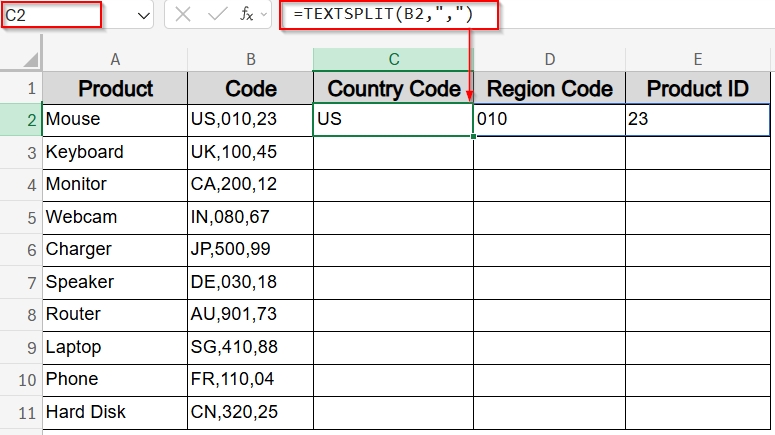775x435 pixels.
Task: Select row 1 header
Action: click(x=21, y=88)
